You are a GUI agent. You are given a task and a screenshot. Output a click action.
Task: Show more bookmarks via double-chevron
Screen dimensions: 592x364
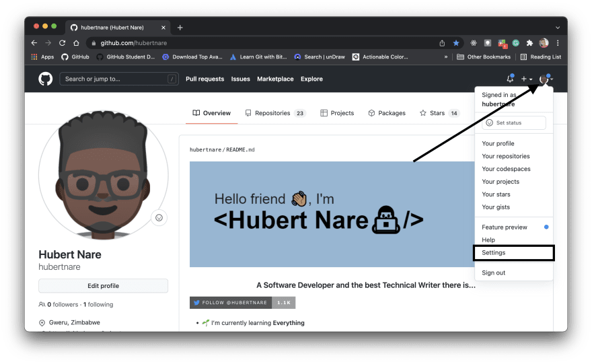pyautogui.click(x=446, y=57)
